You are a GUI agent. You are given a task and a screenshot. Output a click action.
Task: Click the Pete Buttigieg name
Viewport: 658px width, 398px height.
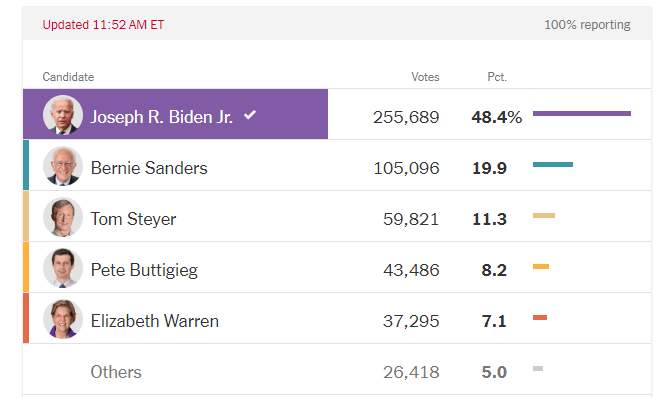coord(144,270)
